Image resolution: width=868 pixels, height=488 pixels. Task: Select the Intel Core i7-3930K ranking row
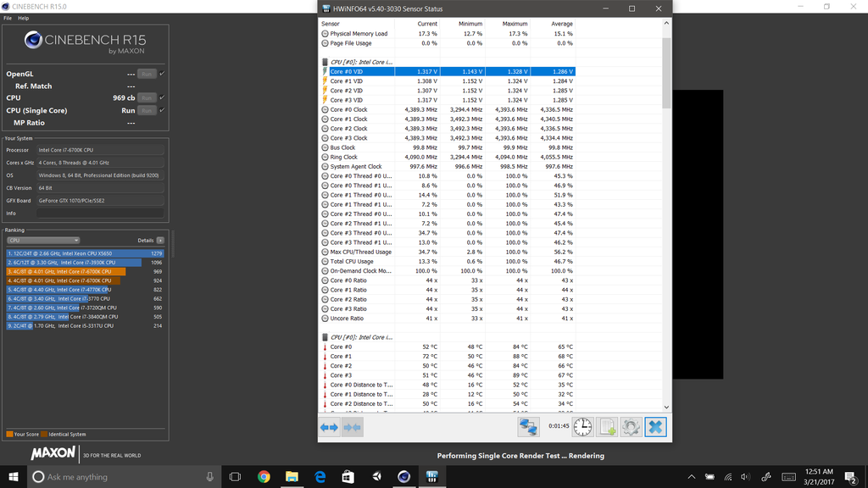click(86, 263)
